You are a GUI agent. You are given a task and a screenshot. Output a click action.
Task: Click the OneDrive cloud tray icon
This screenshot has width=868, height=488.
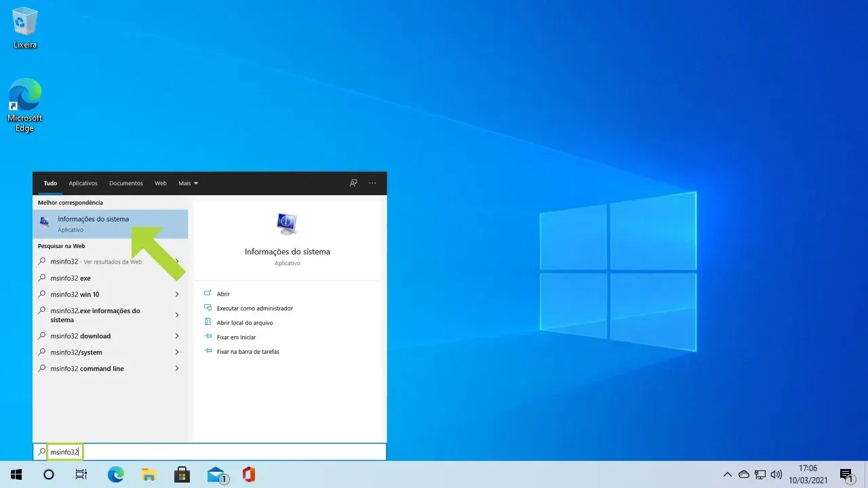744,474
